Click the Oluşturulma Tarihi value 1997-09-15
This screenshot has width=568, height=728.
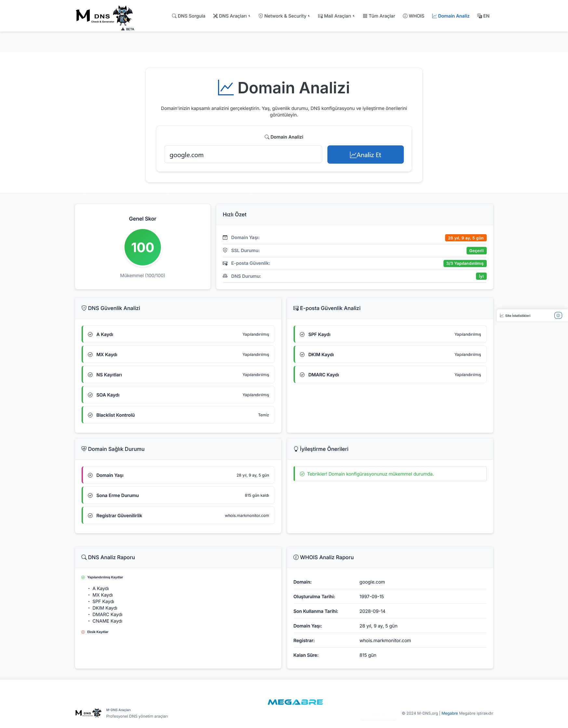click(371, 597)
